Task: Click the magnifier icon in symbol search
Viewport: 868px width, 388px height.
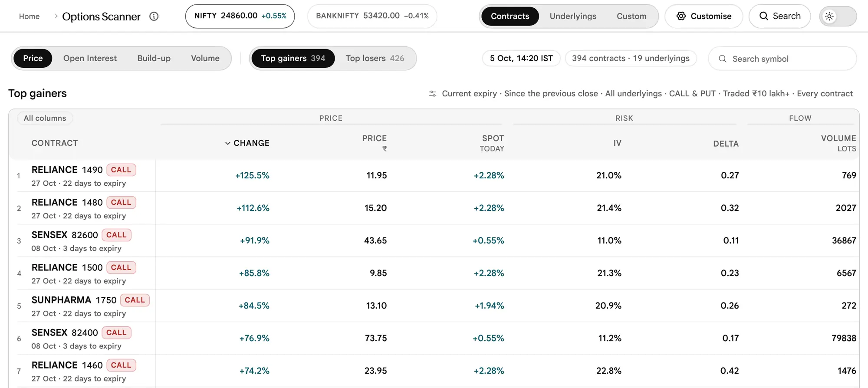Action: 723,59
